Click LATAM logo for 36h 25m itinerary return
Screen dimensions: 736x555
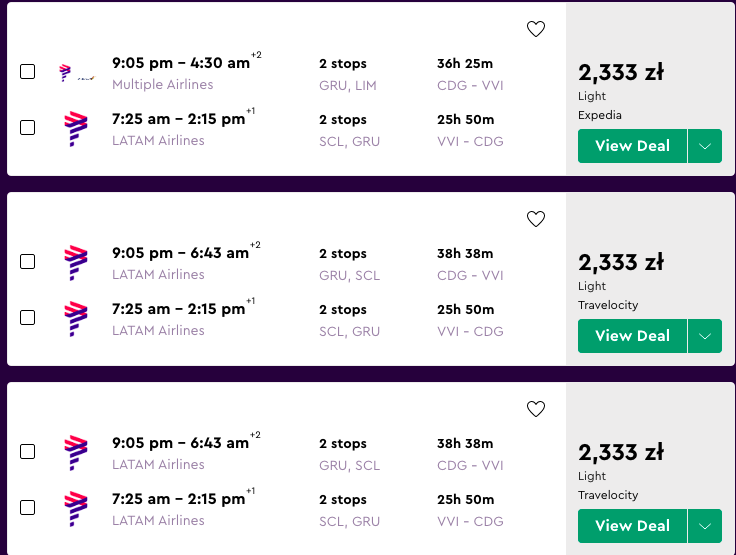76,129
